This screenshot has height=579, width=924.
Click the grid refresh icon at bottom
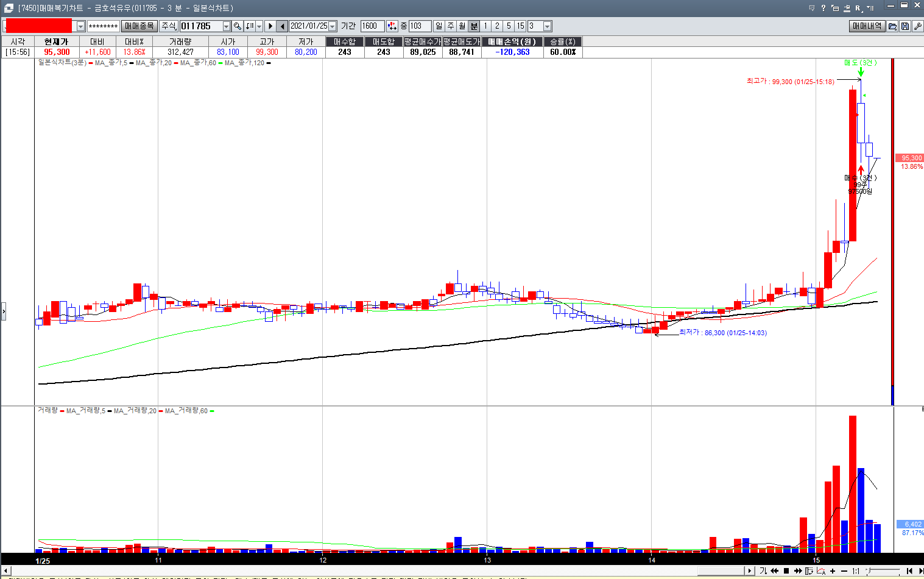click(809, 571)
